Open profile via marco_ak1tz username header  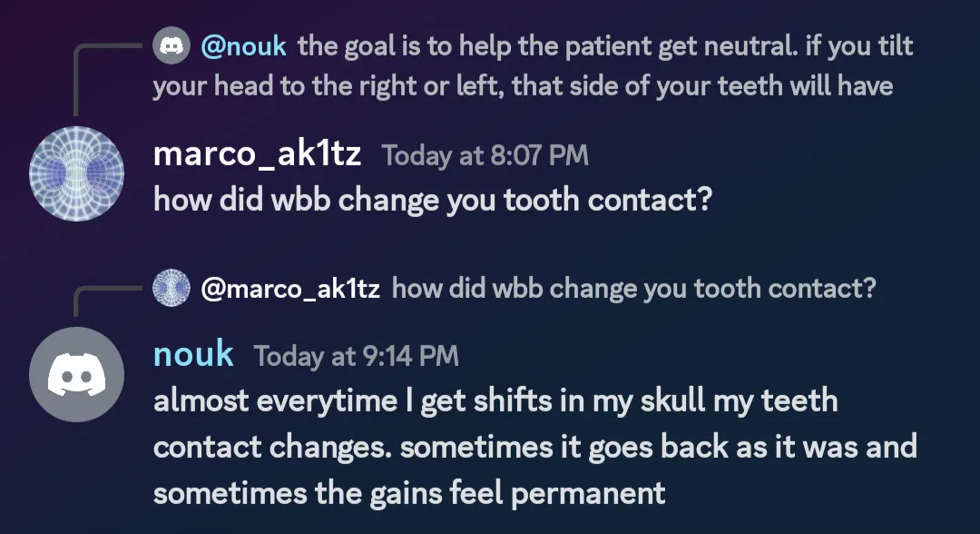click(258, 153)
